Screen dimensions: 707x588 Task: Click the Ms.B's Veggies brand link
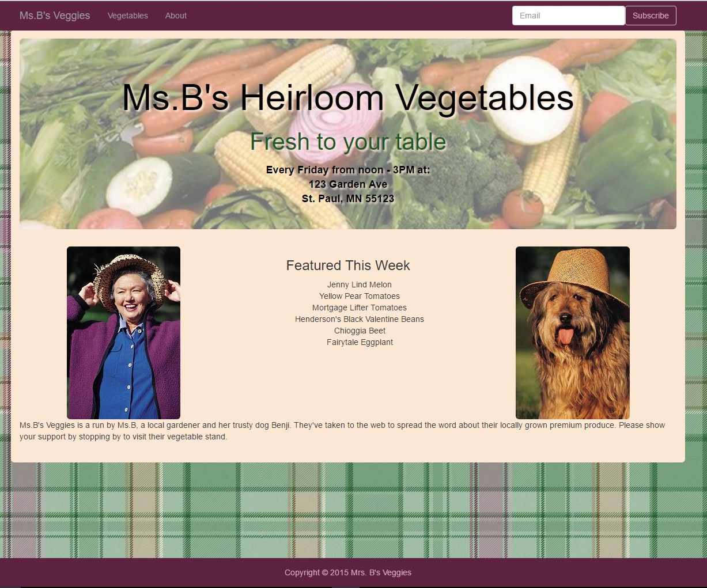coord(55,16)
